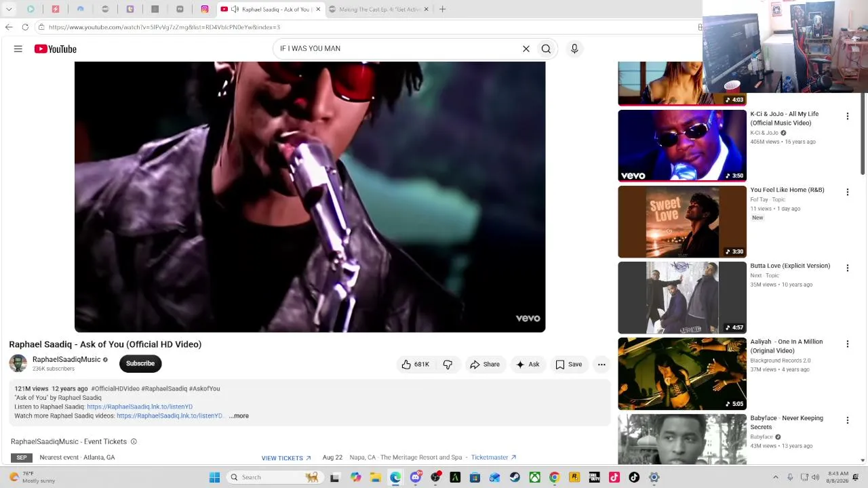Share the video

point(485,365)
